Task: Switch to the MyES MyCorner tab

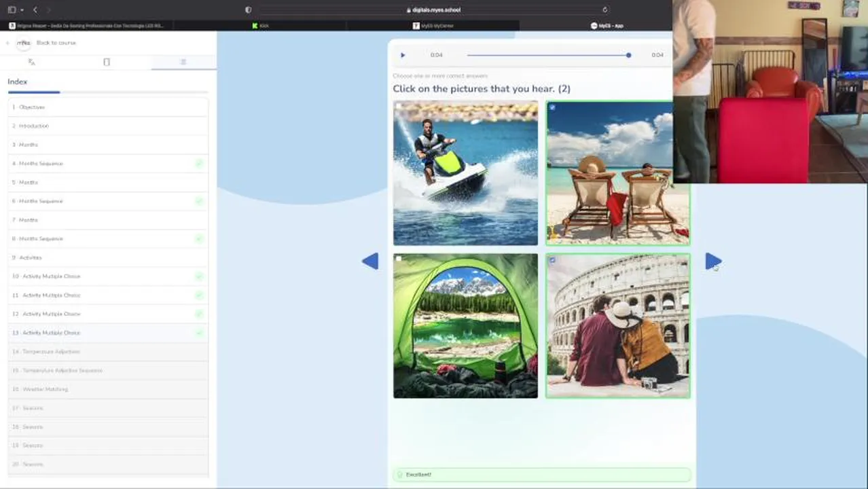Action: click(433, 26)
